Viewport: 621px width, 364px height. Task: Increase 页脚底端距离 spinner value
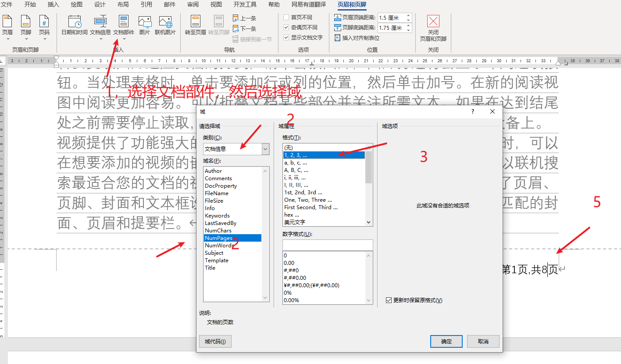point(409,26)
